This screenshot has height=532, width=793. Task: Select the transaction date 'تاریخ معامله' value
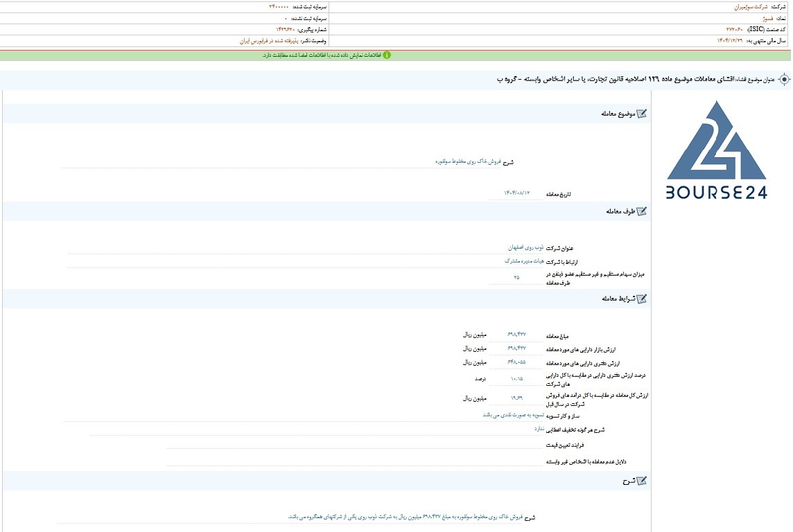[516, 193]
